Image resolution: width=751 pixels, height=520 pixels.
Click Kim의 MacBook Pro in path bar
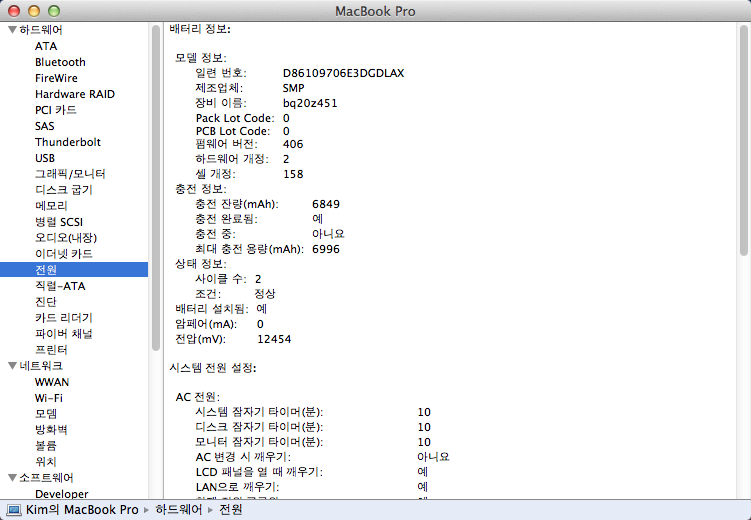[80, 510]
